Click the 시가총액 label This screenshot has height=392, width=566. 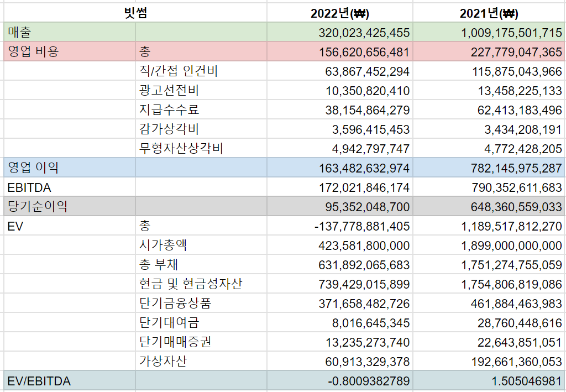[163, 245]
